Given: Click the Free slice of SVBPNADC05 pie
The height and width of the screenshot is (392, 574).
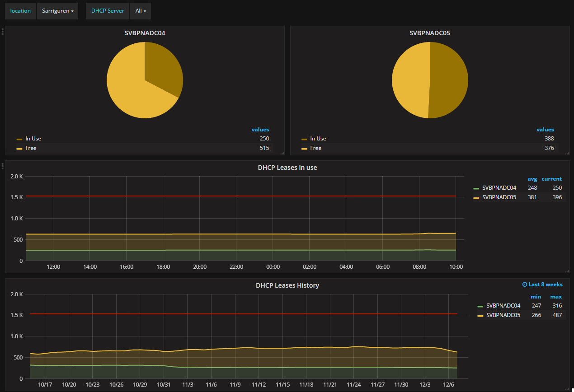Looking at the screenshot, I should click(410, 80).
